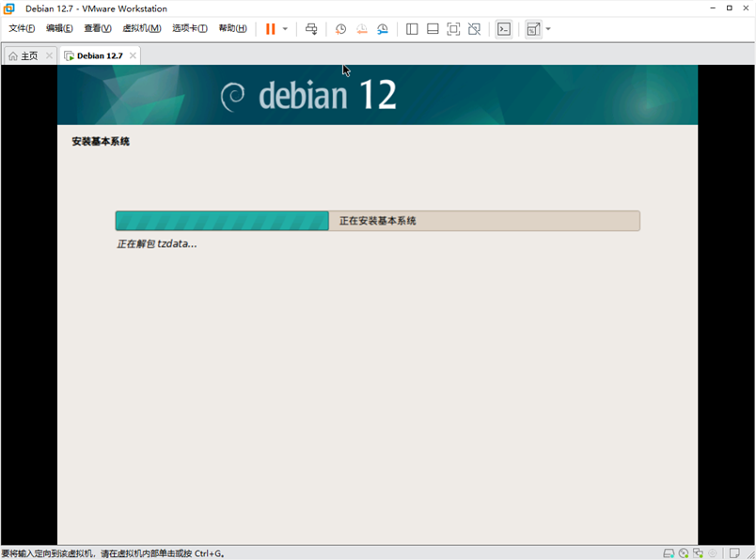
Task: Revert the VM to its previous snapshot
Action: pyautogui.click(x=362, y=29)
